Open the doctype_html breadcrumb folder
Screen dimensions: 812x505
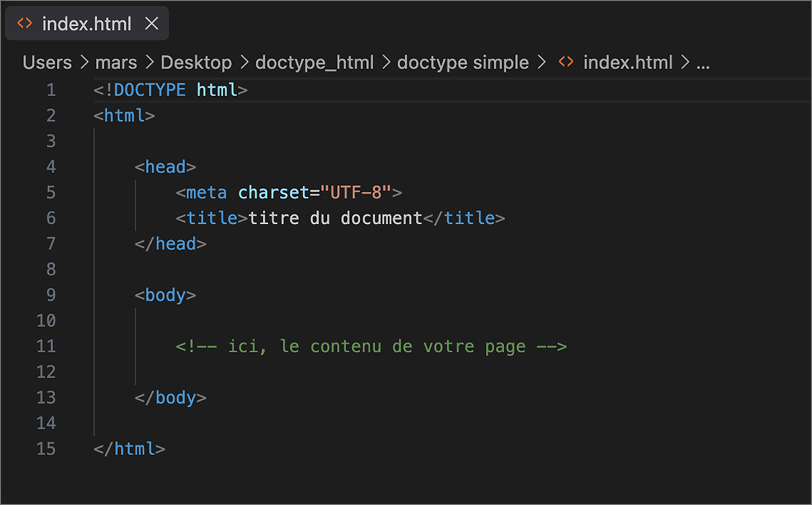(315, 63)
